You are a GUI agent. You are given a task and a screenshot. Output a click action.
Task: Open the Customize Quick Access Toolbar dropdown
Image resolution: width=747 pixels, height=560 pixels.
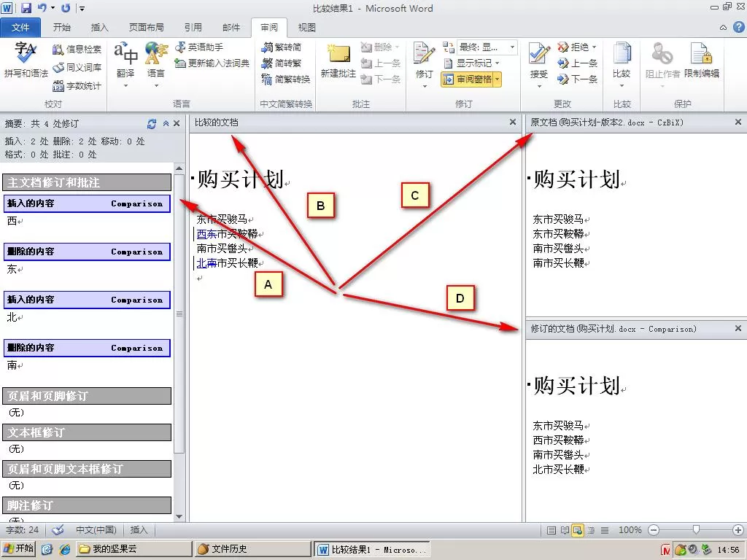(x=82, y=8)
